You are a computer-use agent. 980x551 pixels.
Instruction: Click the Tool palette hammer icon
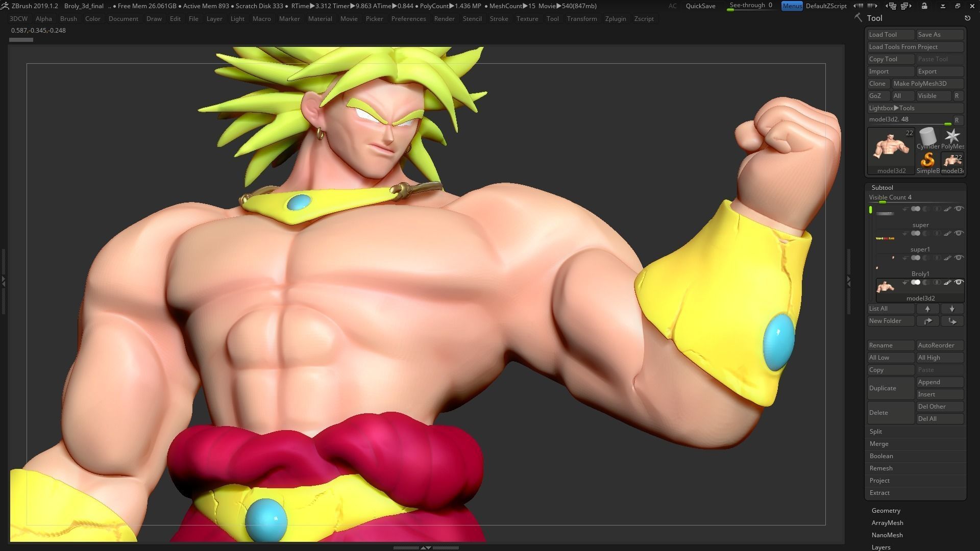click(x=859, y=18)
